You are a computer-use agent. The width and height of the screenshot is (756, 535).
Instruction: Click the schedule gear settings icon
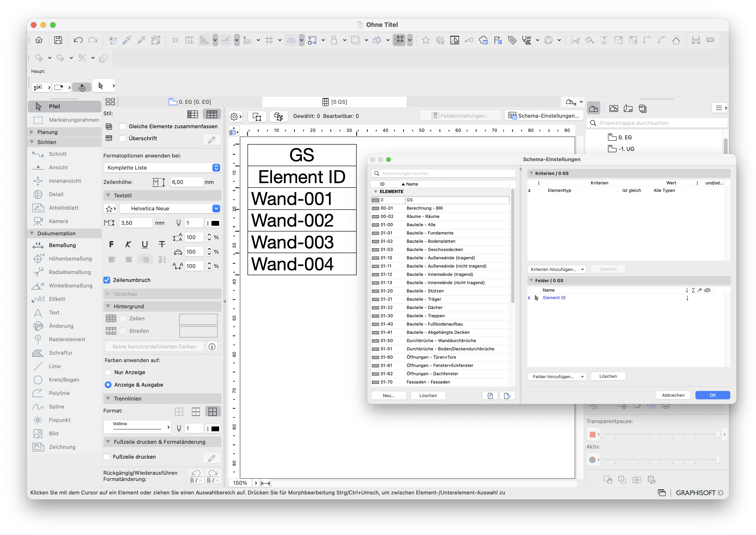point(236,116)
